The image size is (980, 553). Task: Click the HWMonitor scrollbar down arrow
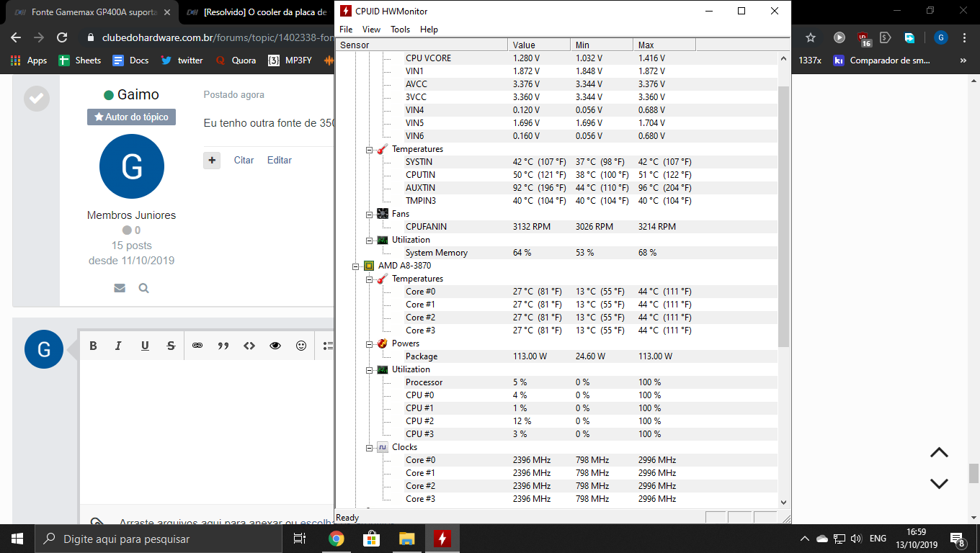[x=785, y=502]
